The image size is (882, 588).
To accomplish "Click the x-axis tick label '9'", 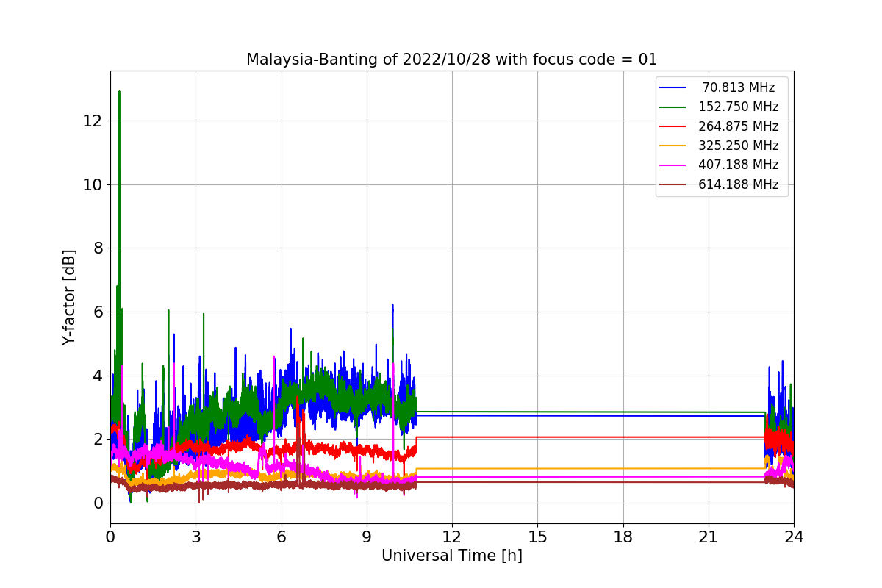I will point(367,537).
